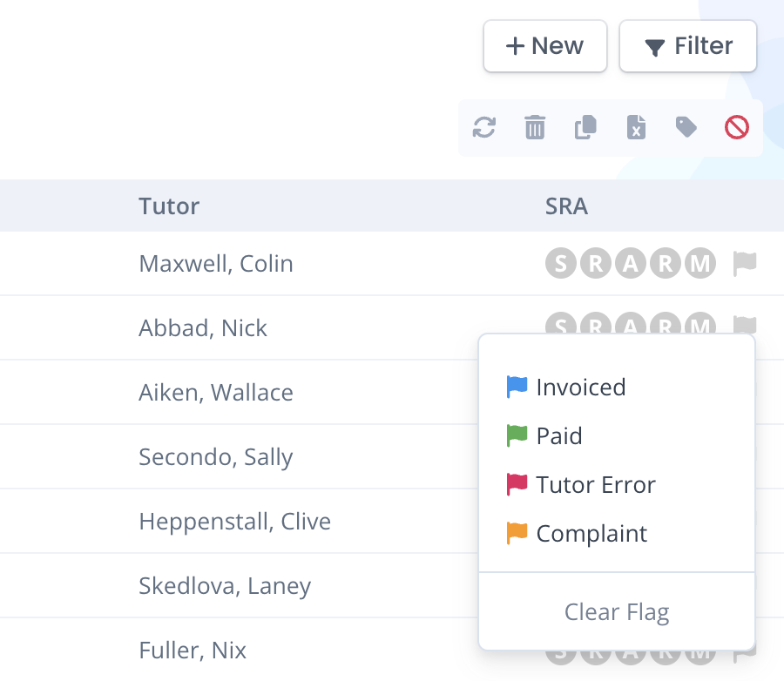Click the tag label icon
Screen dimensions: 784x681
tap(686, 127)
